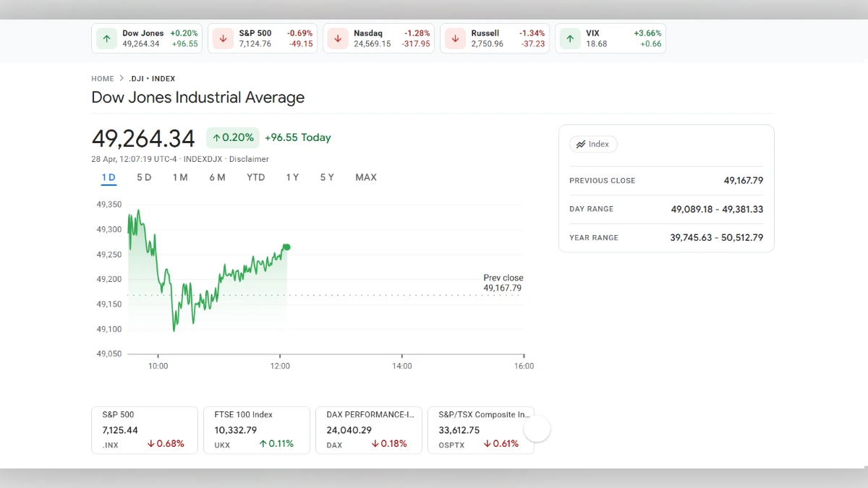The width and height of the screenshot is (868, 488).
Task: Open the S&P 500 card at bottom
Action: click(144, 429)
